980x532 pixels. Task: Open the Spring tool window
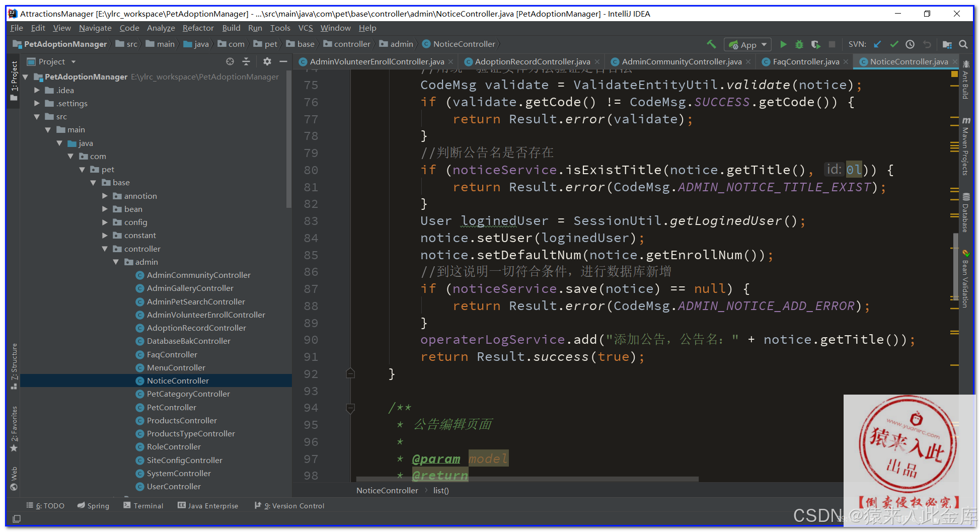[x=94, y=506]
